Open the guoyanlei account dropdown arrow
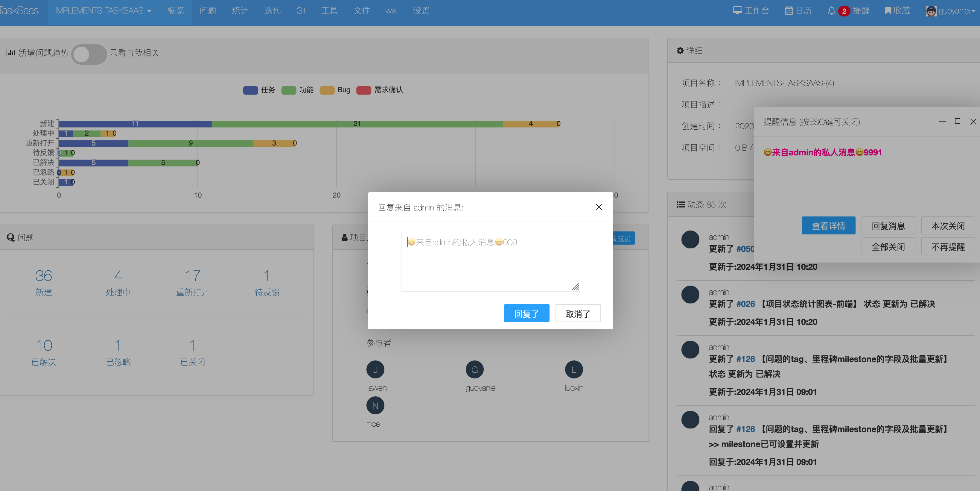This screenshot has width=980, height=491. tap(973, 11)
